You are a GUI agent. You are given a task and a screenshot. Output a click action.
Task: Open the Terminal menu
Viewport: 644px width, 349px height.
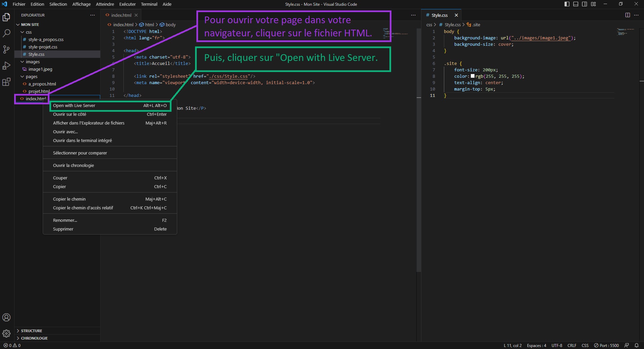pyautogui.click(x=149, y=4)
